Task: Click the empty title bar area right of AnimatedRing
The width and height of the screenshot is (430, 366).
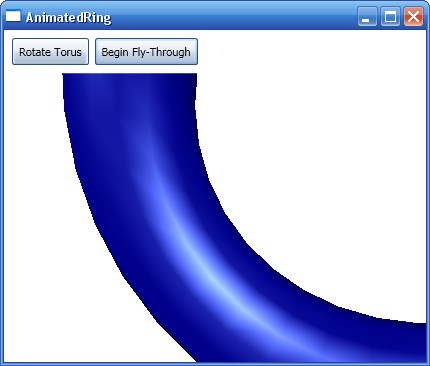Action: tap(233, 17)
